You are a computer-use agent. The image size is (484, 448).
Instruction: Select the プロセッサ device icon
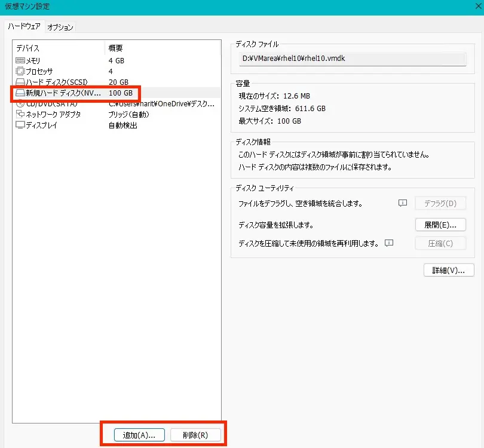pos(22,72)
